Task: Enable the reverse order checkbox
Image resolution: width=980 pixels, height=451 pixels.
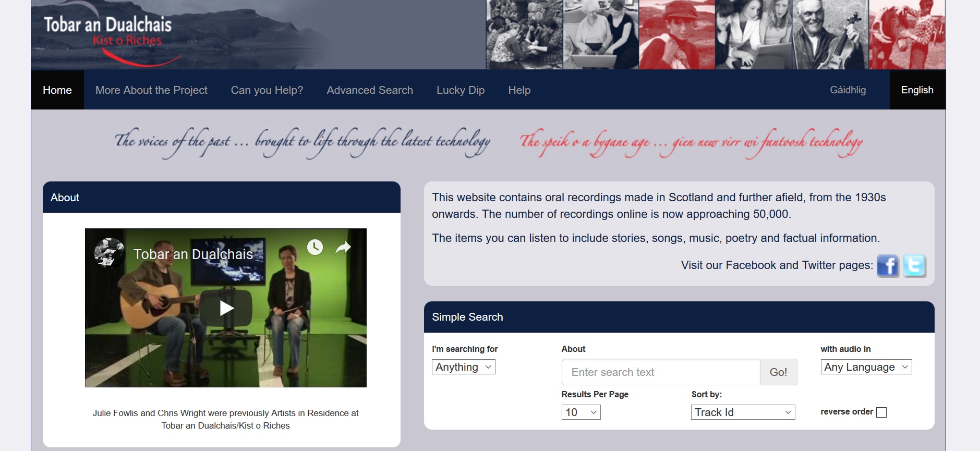Action: (881, 412)
